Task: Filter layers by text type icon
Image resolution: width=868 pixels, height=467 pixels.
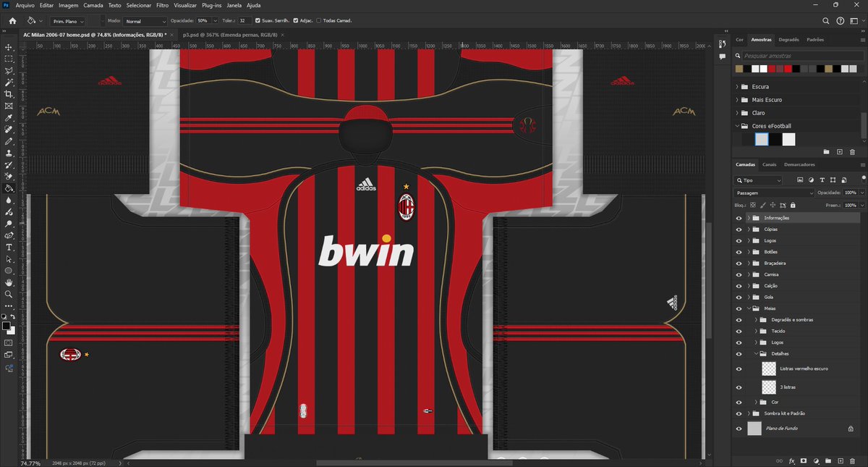Action: 822,180
